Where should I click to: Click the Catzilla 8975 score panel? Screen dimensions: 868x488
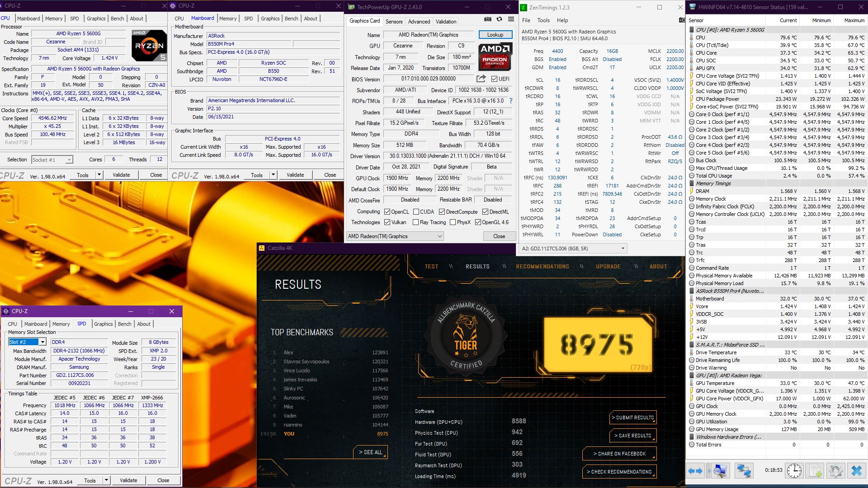(598, 344)
